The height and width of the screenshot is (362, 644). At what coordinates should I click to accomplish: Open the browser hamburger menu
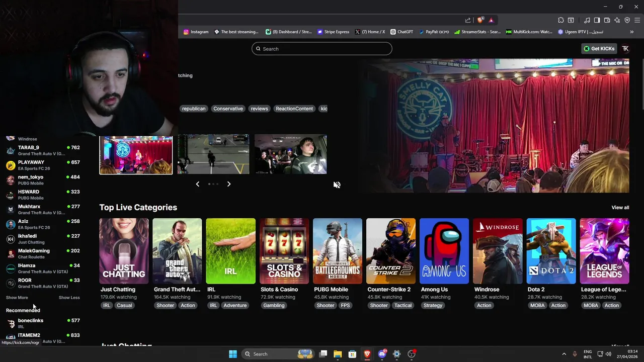click(x=636, y=20)
